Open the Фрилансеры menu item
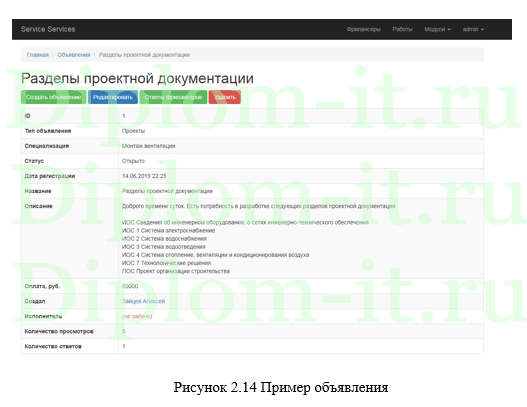 pyautogui.click(x=364, y=29)
